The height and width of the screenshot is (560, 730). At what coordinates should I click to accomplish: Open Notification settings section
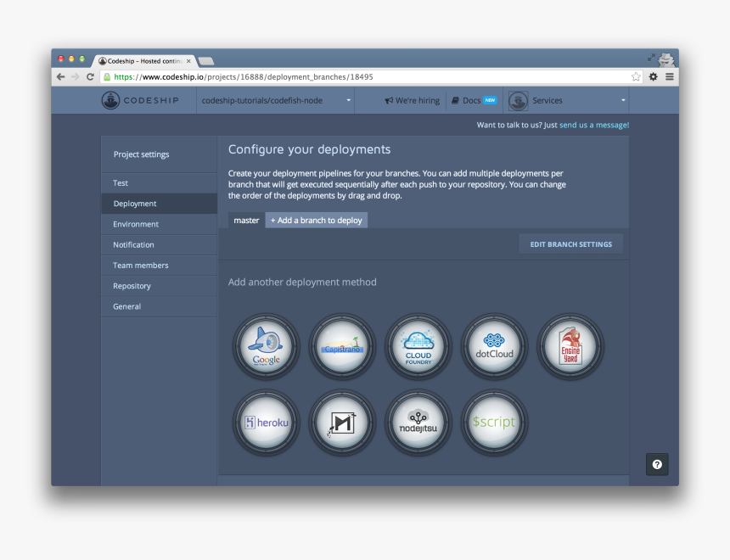[x=160, y=245]
